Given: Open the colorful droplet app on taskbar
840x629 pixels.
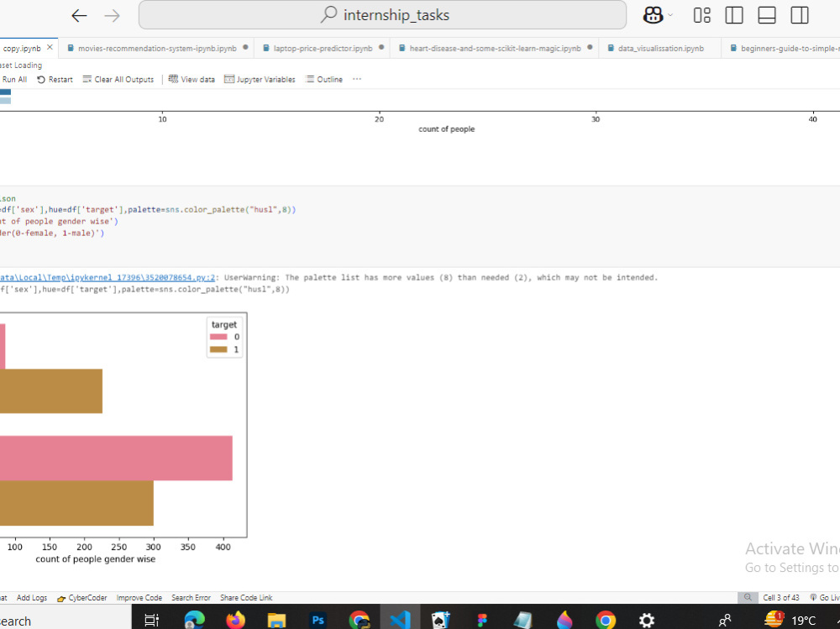Looking at the screenshot, I should coord(564,620).
